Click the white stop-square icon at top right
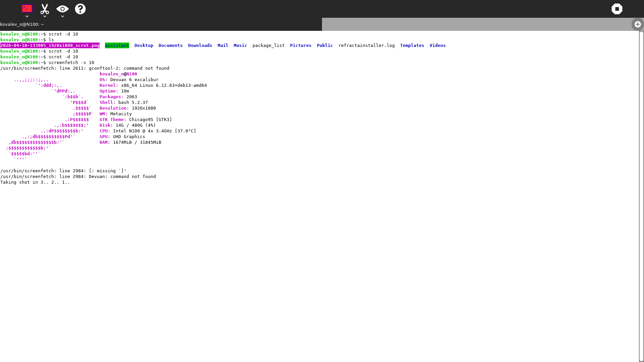Viewport: 644px width, 362px height. pyautogui.click(x=616, y=9)
